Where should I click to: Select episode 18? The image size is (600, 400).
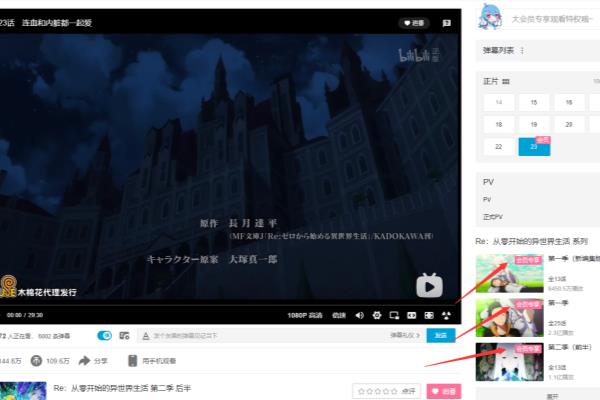pyautogui.click(x=499, y=124)
